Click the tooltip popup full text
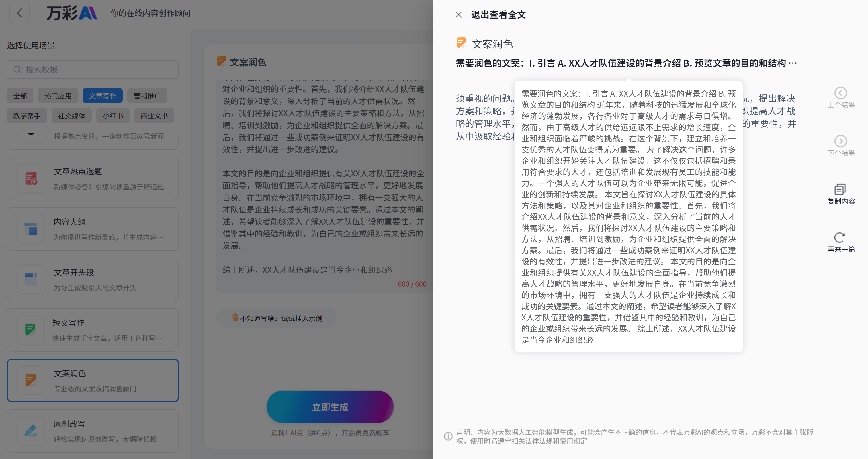Image resolution: width=868 pixels, height=459 pixels. [x=628, y=217]
